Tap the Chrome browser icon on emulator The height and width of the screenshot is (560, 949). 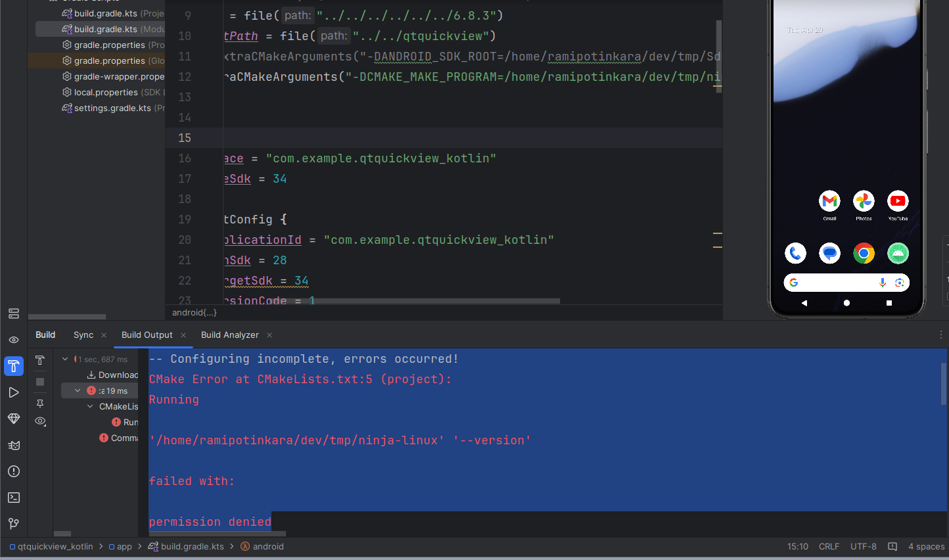864,253
